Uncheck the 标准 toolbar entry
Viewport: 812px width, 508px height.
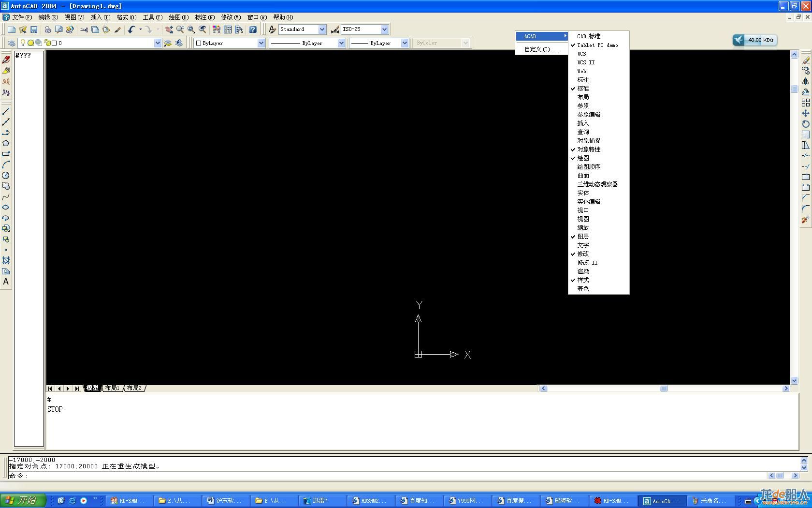coord(598,89)
